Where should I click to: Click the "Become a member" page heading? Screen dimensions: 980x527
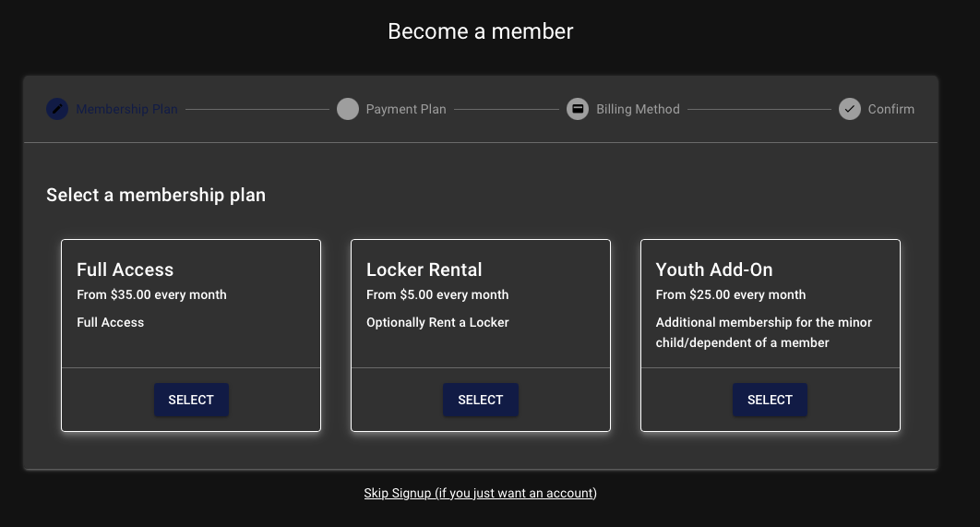(x=480, y=31)
